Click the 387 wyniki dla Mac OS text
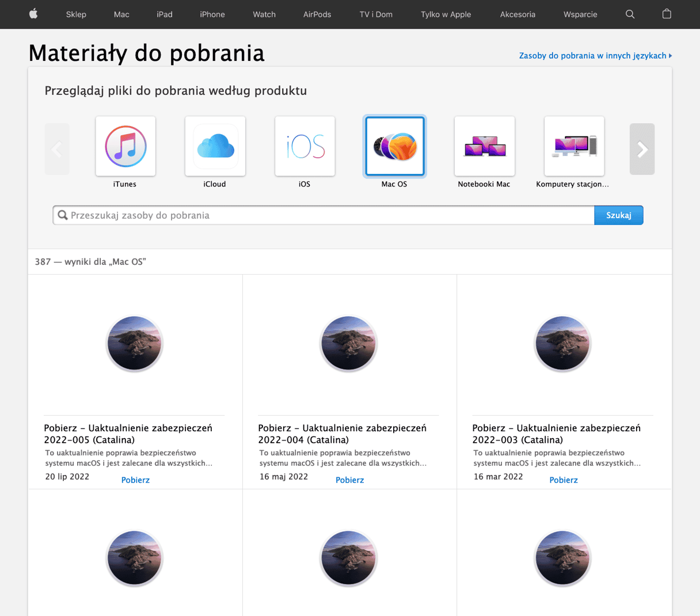The height and width of the screenshot is (616, 700). (90, 262)
